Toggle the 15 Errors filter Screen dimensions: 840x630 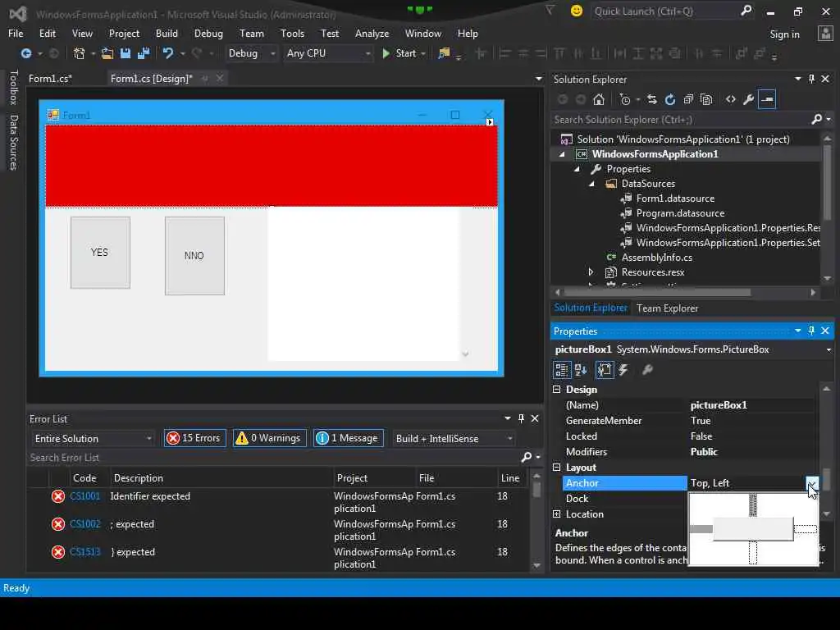click(x=195, y=438)
